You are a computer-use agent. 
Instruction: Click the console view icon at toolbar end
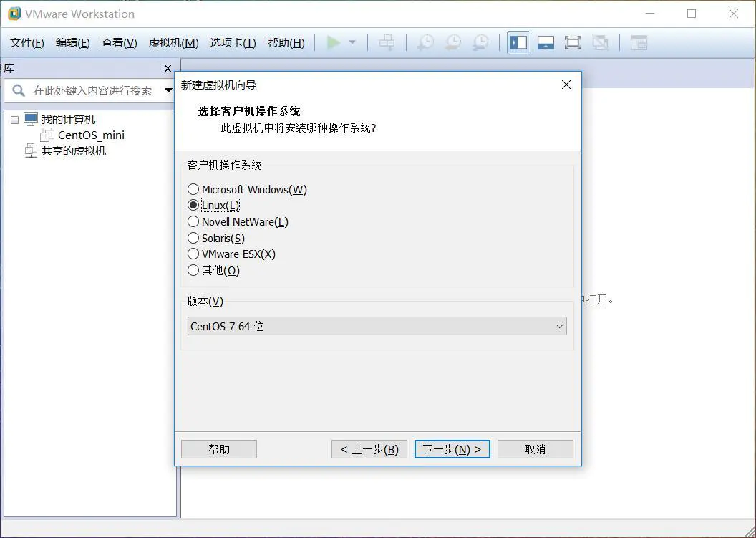click(x=639, y=42)
